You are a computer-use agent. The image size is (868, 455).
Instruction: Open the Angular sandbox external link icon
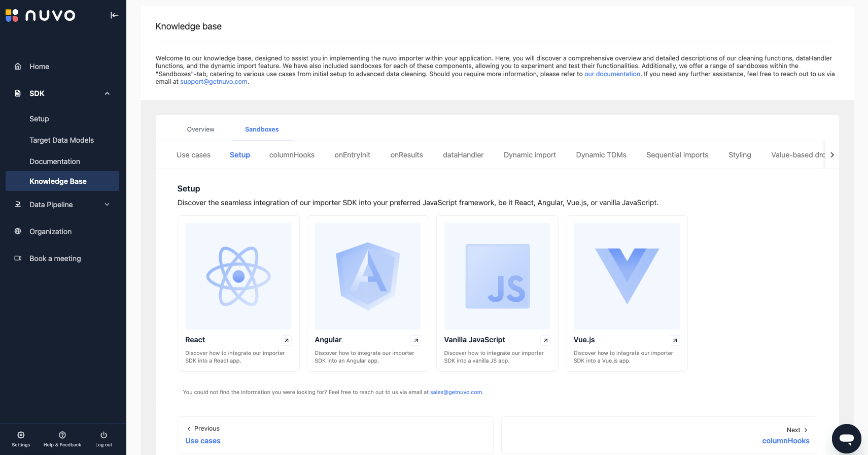pos(416,340)
